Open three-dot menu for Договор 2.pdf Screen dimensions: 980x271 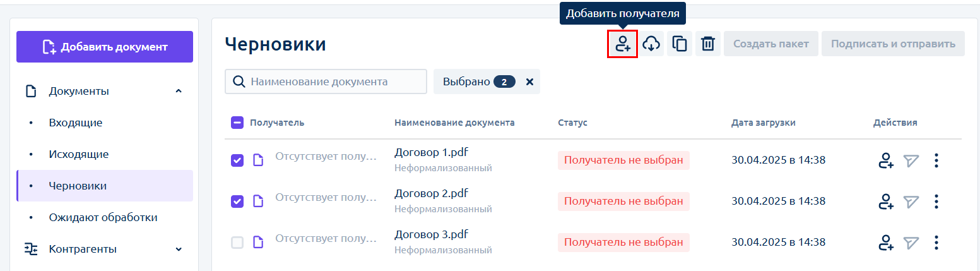936,202
